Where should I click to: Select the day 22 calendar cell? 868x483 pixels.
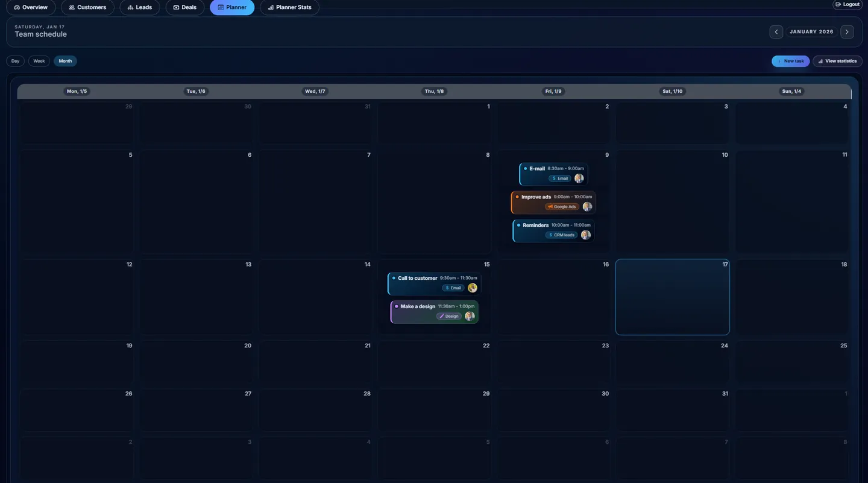[x=434, y=362]
